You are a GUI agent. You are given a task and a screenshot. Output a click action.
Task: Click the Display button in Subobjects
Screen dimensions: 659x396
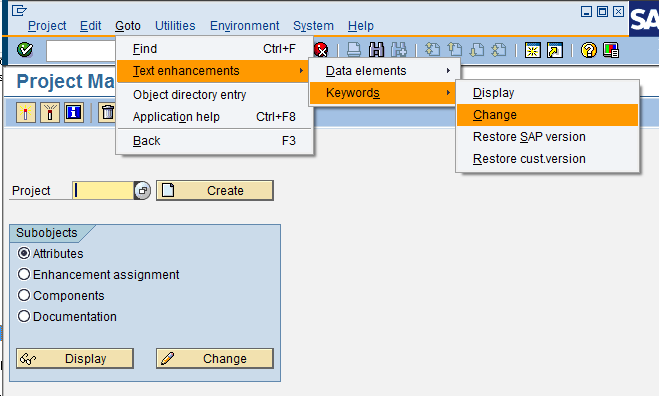pos(75,359)
